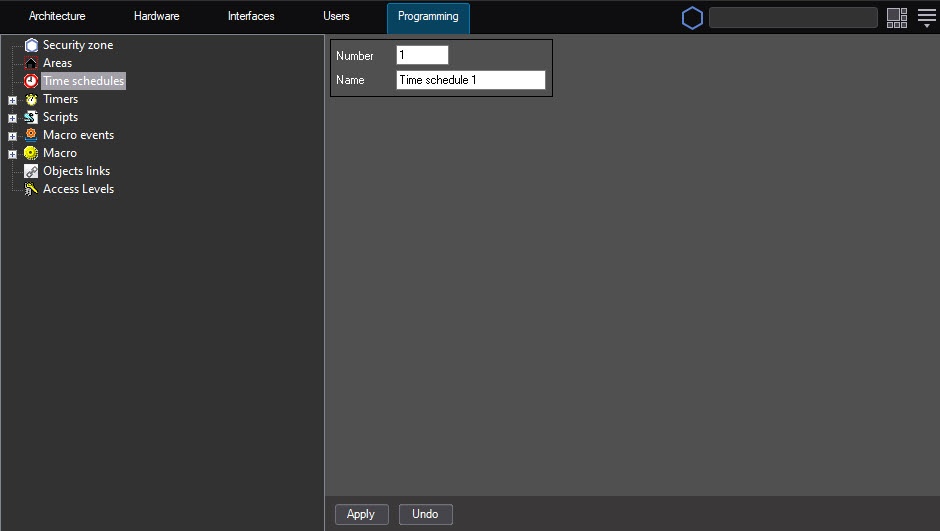Click the Macro events icon
The image size is (940, 531).
[31, 135]
